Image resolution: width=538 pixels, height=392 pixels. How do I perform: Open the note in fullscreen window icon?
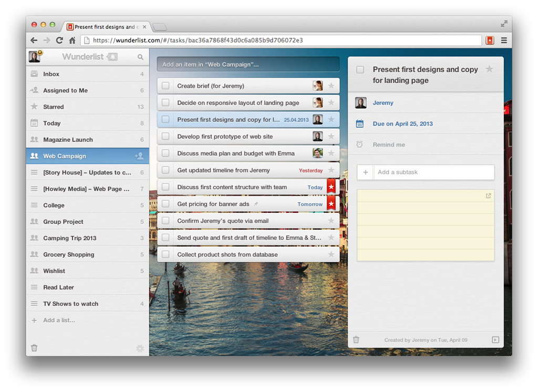tap(488, 196)
